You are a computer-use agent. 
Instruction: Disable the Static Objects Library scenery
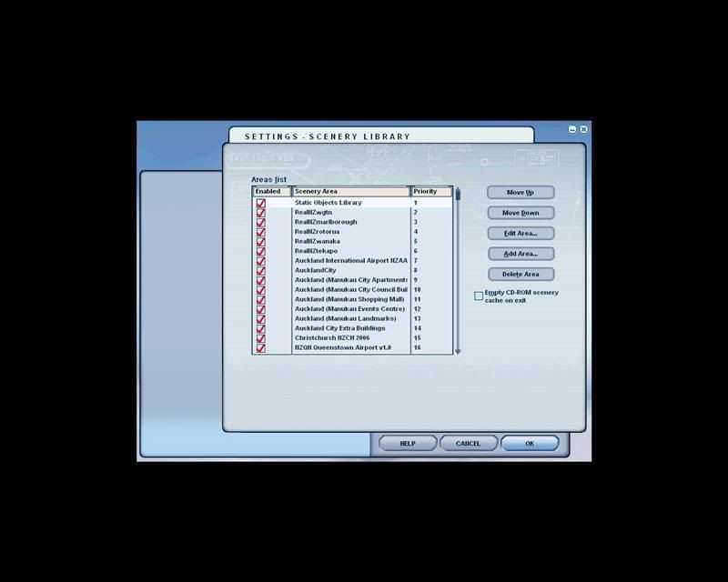point(260,203)
